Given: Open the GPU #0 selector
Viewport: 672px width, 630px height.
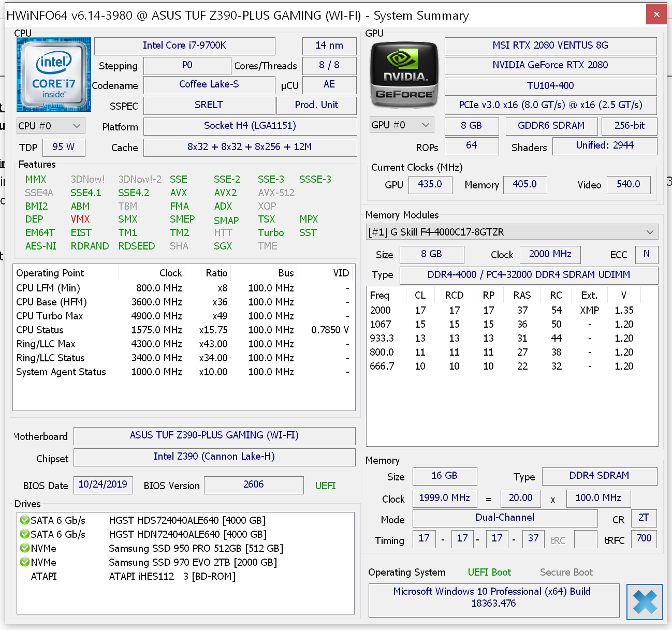Looking at the screenshot, I should (x=401, y=124).
